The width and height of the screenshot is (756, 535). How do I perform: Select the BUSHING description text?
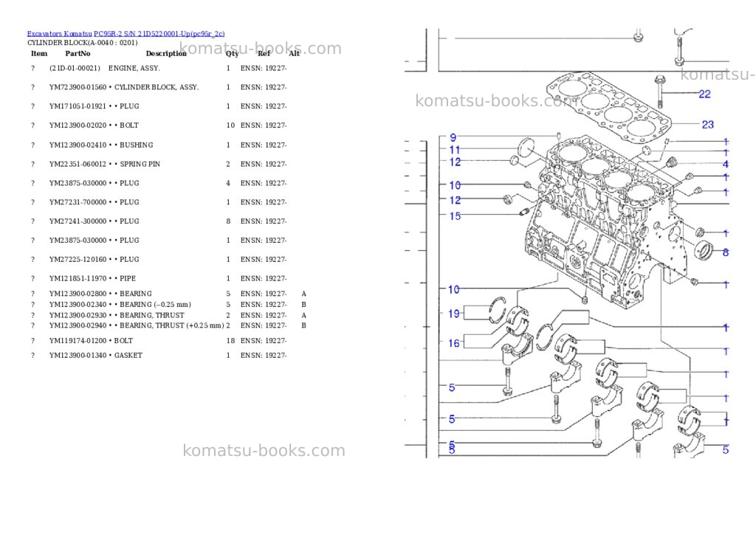(x=137, y=145)
